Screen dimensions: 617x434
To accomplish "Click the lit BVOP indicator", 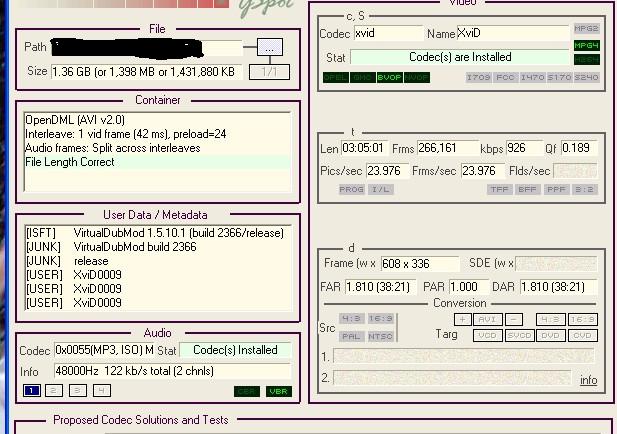I will tap(389, 78).
